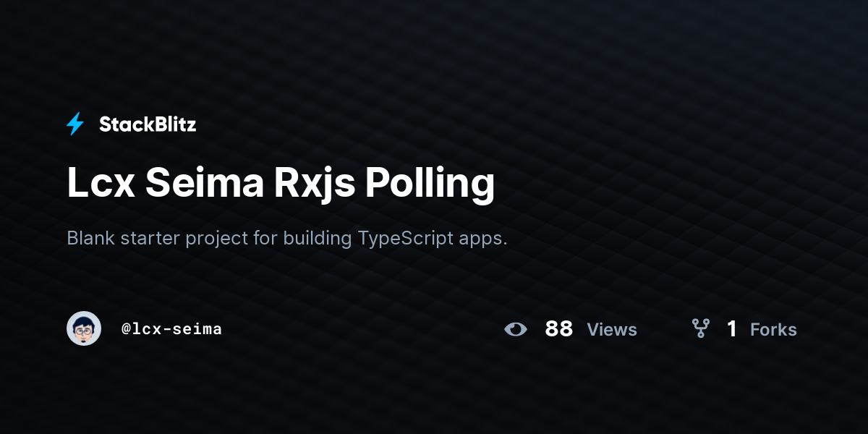This screenshot has width=868, height=434.
Task: Click the word Lcx in the title
Action: coord(101,184)
